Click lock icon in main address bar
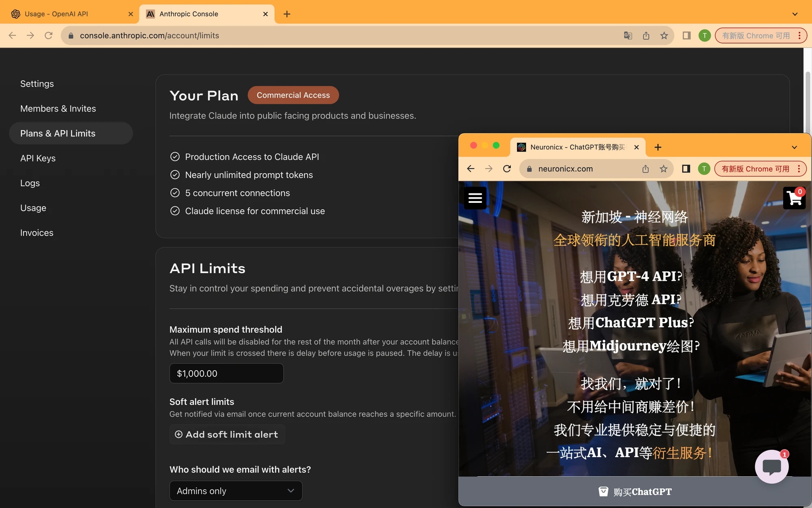Image resolution: width=812 pixels, height=508 pixels. coord(71,36)
